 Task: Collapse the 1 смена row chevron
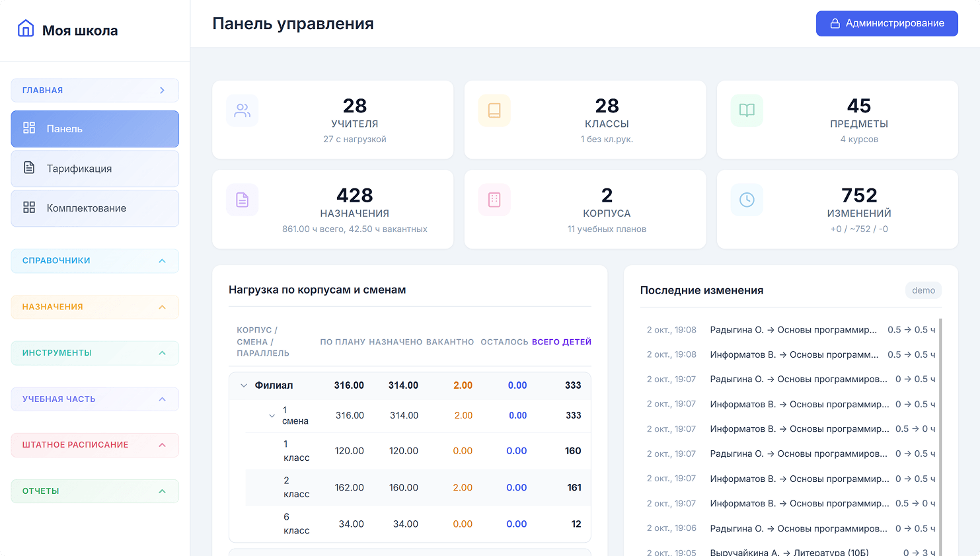pos(272,416)
